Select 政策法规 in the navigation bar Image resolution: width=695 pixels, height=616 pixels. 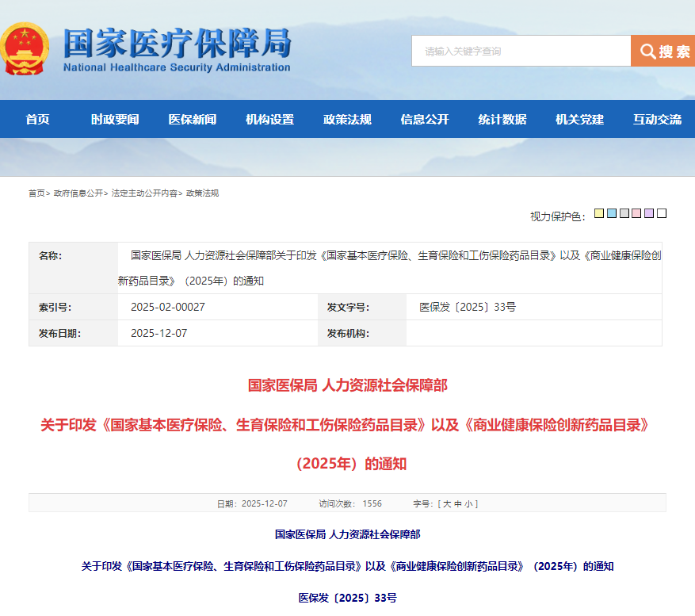(x=347, y=120)
